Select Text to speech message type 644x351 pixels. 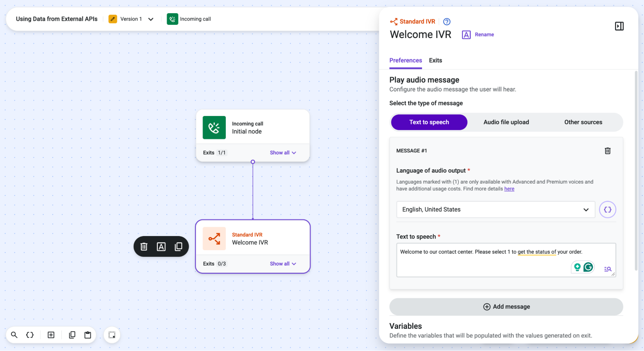(x=429, y=122)
